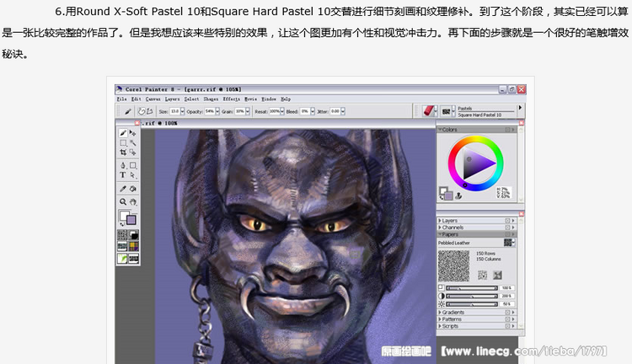Click the invert paper icon
Screen dimensions: 632x364
(483, 275)
